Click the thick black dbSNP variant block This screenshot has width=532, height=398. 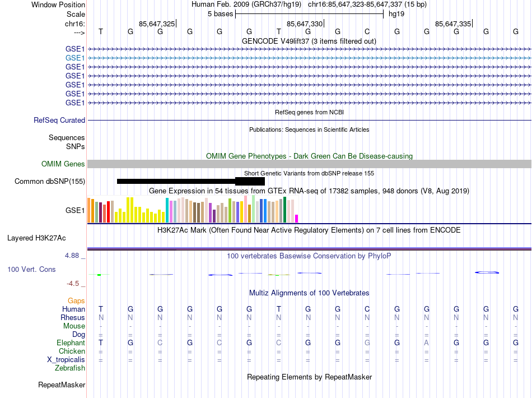point(250,181)
